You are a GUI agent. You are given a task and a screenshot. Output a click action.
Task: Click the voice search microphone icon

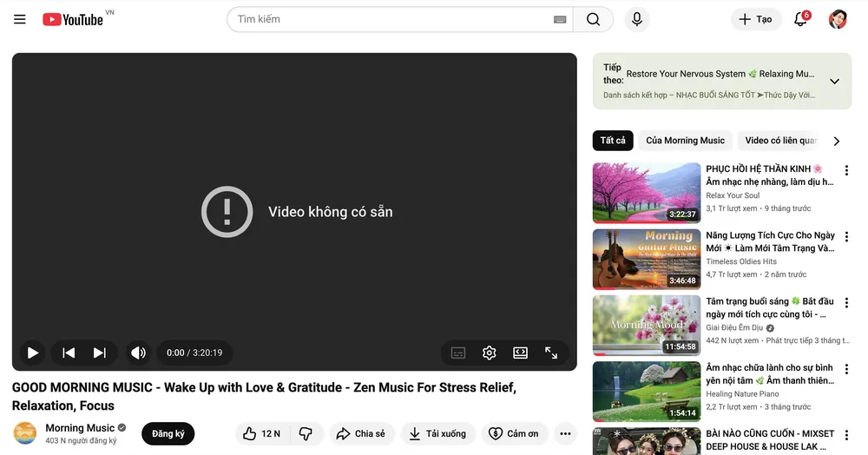click(x=637, y=19)
